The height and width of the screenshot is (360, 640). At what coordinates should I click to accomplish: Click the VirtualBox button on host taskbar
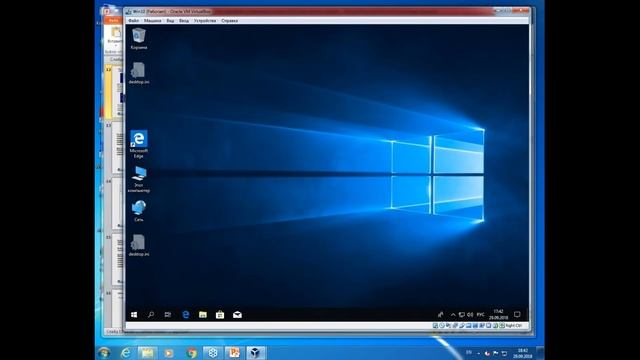(256, 353)
